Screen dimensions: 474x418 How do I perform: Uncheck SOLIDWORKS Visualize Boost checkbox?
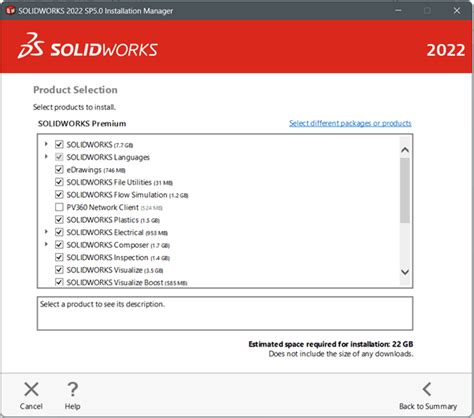pos(59,282)
